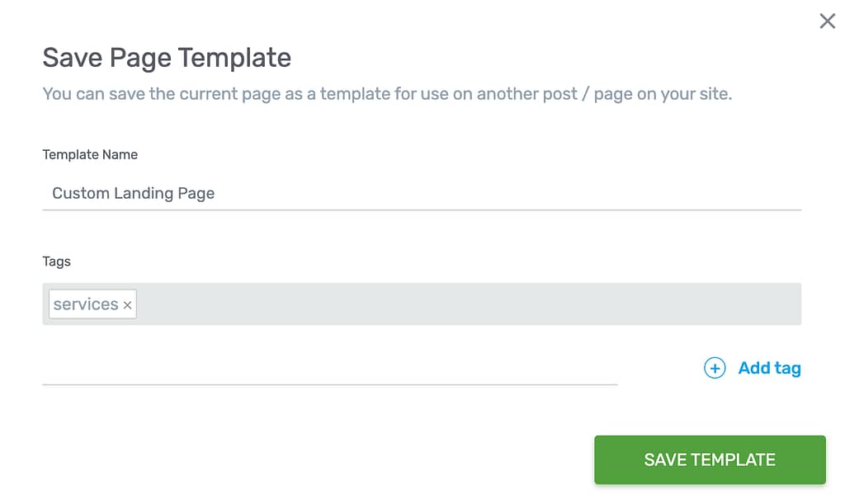
Task: Click the Add tag link text
Action: [x=770, y=368]
